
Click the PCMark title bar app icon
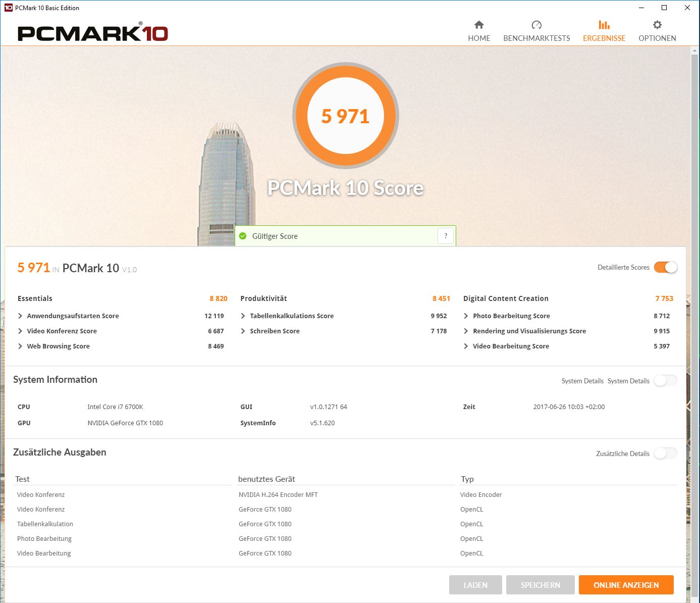tap(8, 8)
